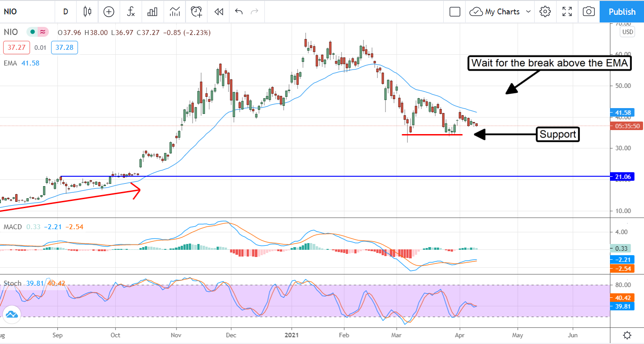Click the Stoch value 40.42 in legend
644x344 pixels.
(56, 283)
